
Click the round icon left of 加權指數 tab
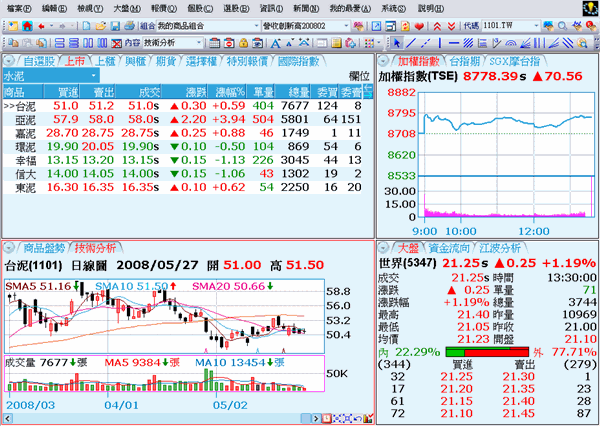[384, 61]
